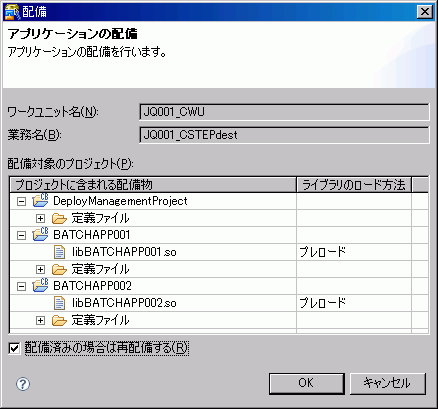Expand 定義ファイル under BATCHAPP002
This screenshot has width=438, height=409.
[x=40, y=320]
